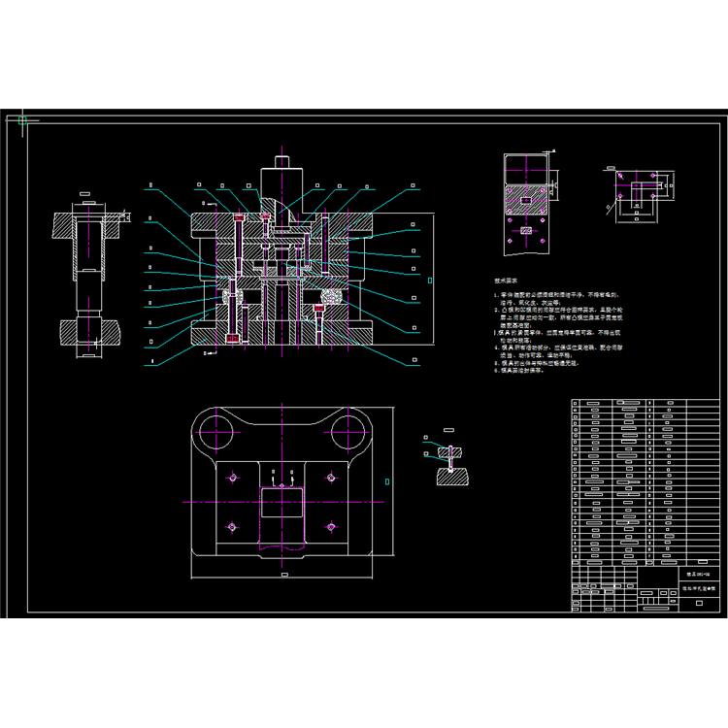This screenshot has height=728, width=728.
Task: Select the cyan height dimension text right of section view
Action: [430, 281]
